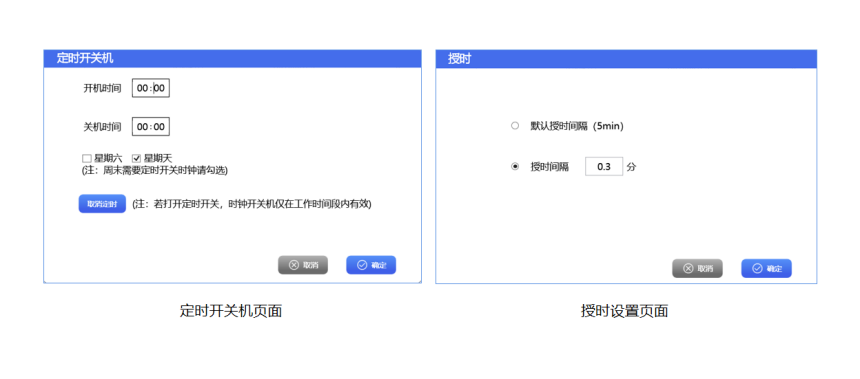
Task: Click the caption 定时开关机页面
Action: 231,311
